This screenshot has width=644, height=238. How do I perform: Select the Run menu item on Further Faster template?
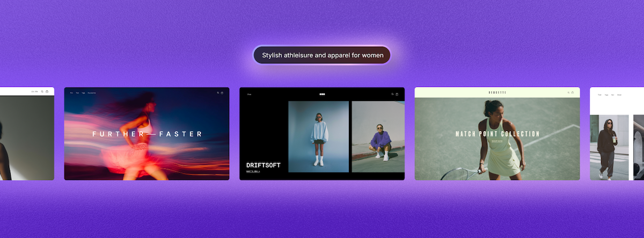pos(71,93)
